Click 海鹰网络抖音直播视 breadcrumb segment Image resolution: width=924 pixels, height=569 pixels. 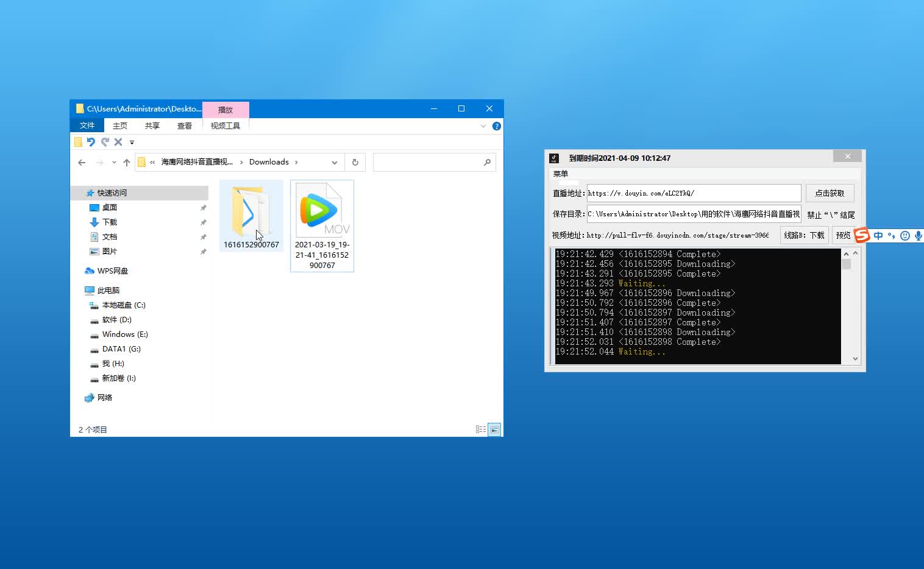197,162
